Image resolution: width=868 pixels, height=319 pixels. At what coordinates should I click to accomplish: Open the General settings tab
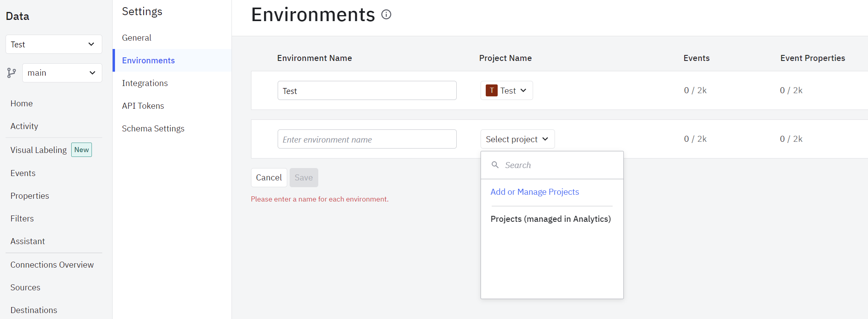coord(136,38)
